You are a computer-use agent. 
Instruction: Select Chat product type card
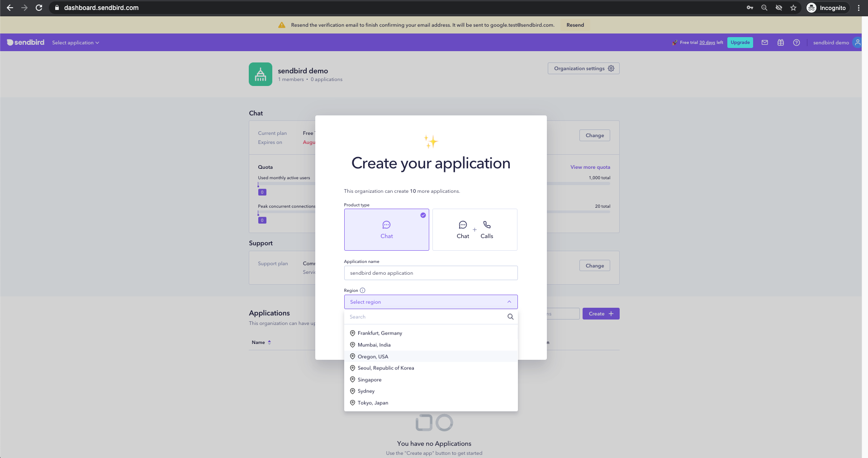pyautogui.click(x=387, y=229)
